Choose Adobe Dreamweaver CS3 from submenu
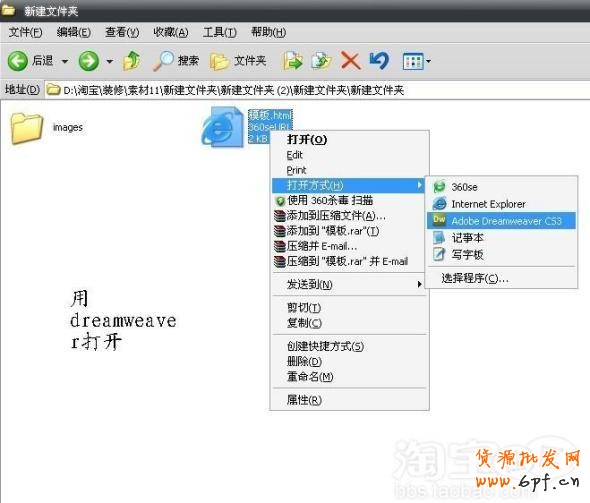590x503 pixels. coord(501,220)
